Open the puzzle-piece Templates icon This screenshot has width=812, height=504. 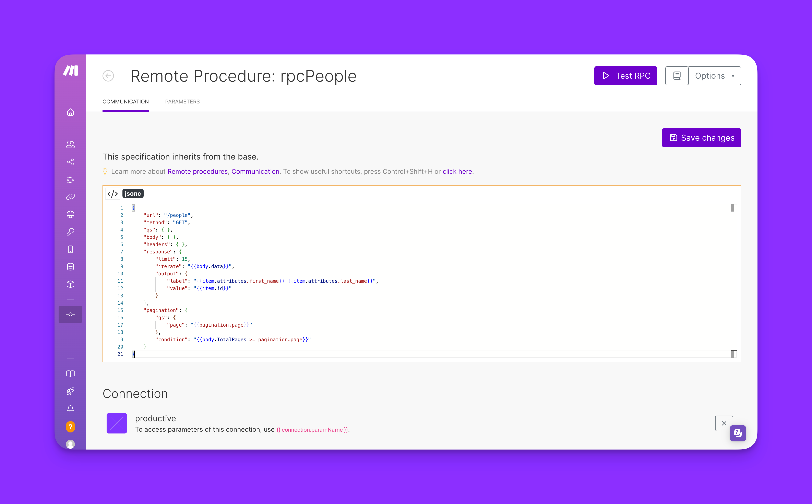click(70, 179)
